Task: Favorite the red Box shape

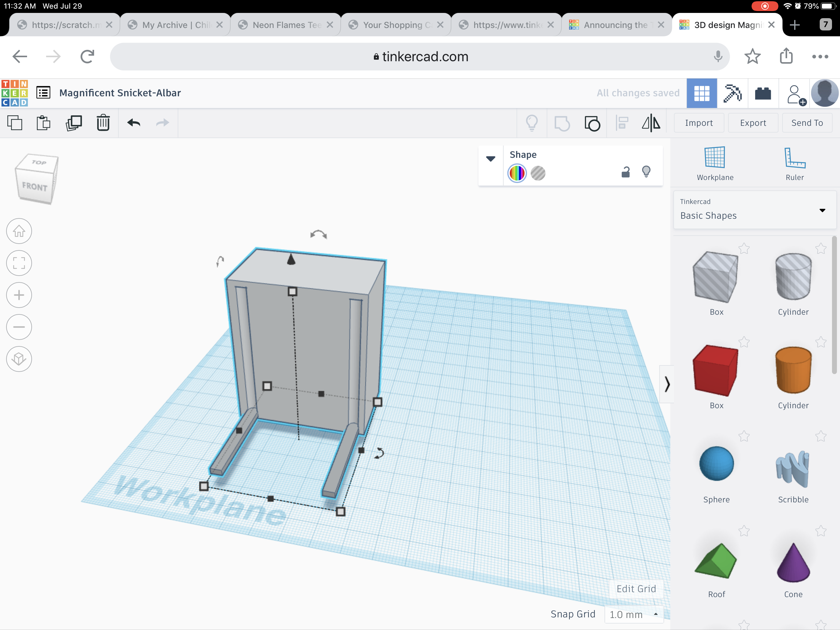Action: coord(744,342)
